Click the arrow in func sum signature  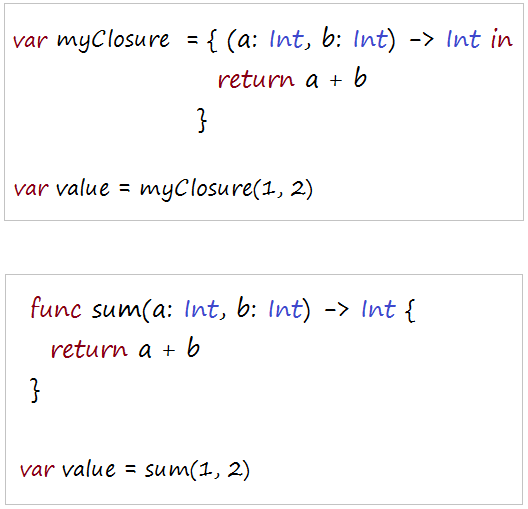click(x=337, y=310)
